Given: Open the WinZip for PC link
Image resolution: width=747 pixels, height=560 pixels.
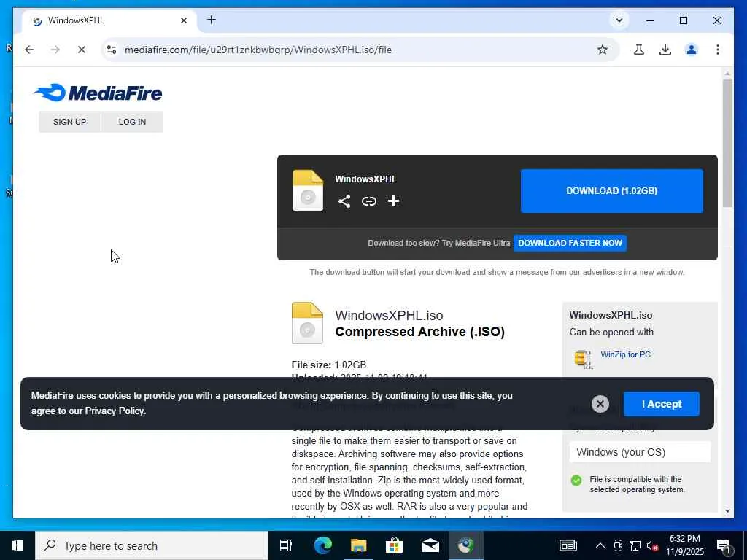Looking at the screenshot, I should (625, 354).
